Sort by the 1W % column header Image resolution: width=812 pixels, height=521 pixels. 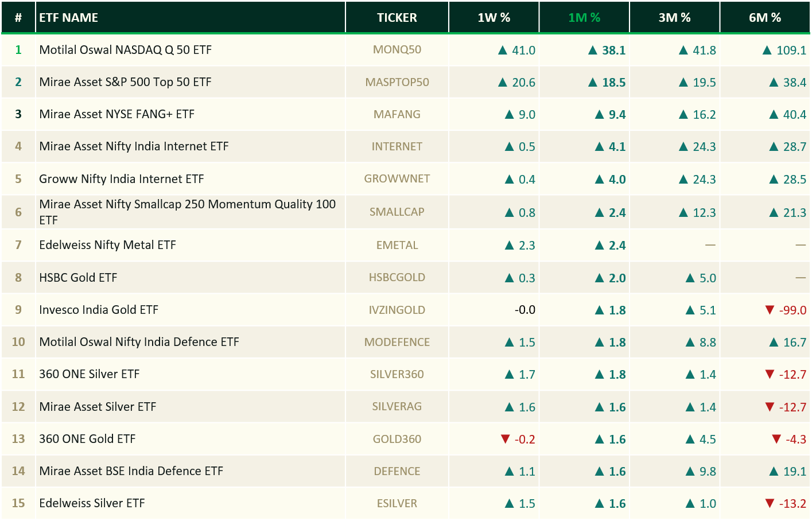[x=494, y=18]
